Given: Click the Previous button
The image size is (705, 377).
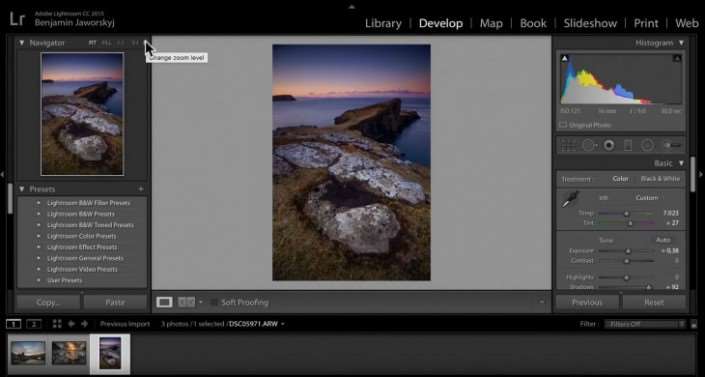Looking at the screenshot, I should 587,302.
